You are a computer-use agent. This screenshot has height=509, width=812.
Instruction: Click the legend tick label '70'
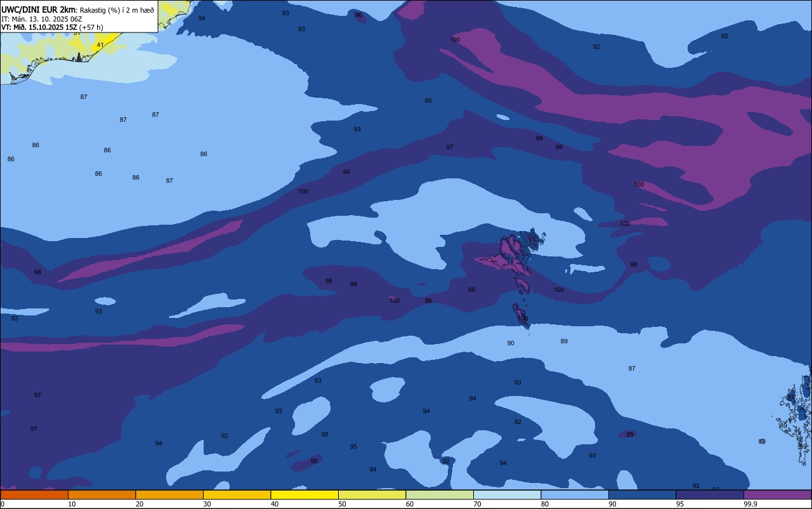[477, 504]
